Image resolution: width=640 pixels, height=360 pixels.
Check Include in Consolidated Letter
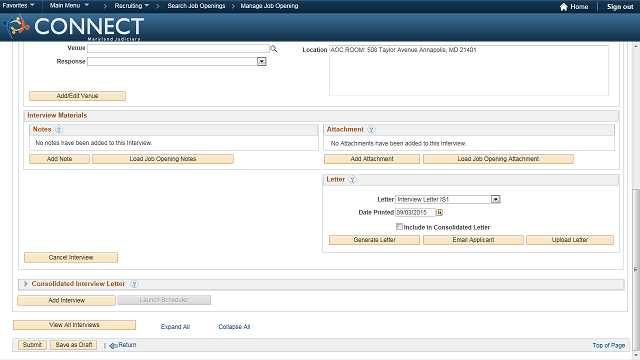[399, 227]
